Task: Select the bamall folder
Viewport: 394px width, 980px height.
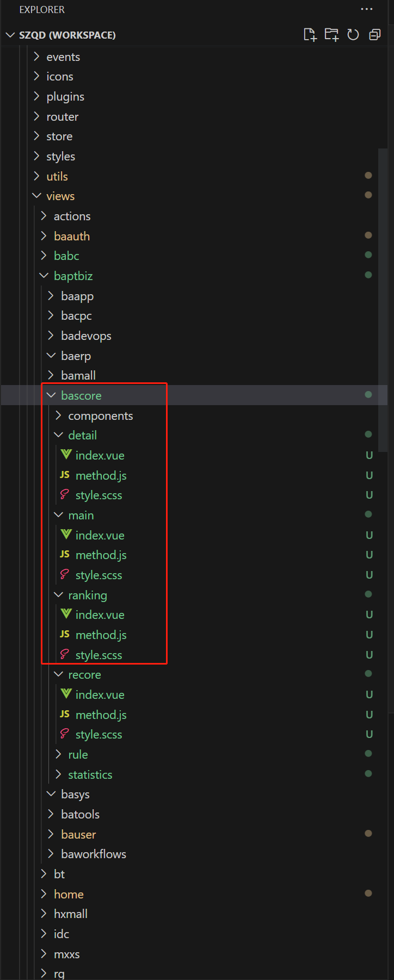Action: pos(78,376)
